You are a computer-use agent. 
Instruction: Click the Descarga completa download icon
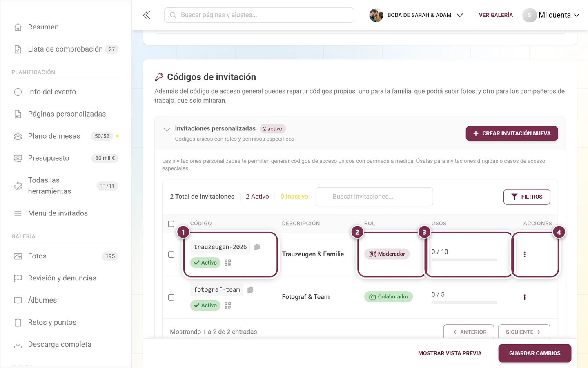tap(18, 345)
